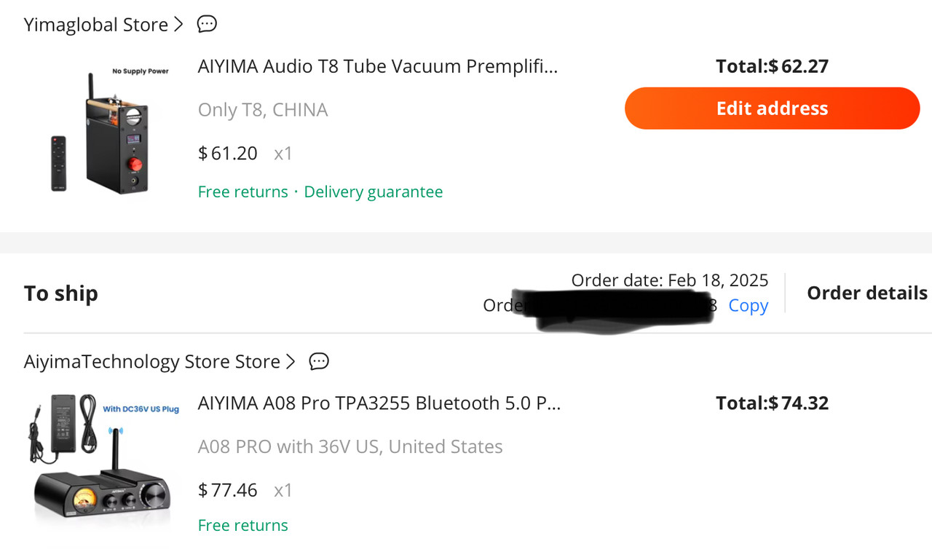Click the Delivery guarantee label

coord(373,192)
